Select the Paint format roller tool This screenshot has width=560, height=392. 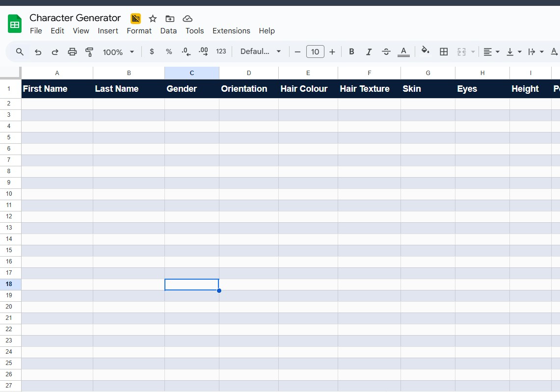[x=89, y=52]
